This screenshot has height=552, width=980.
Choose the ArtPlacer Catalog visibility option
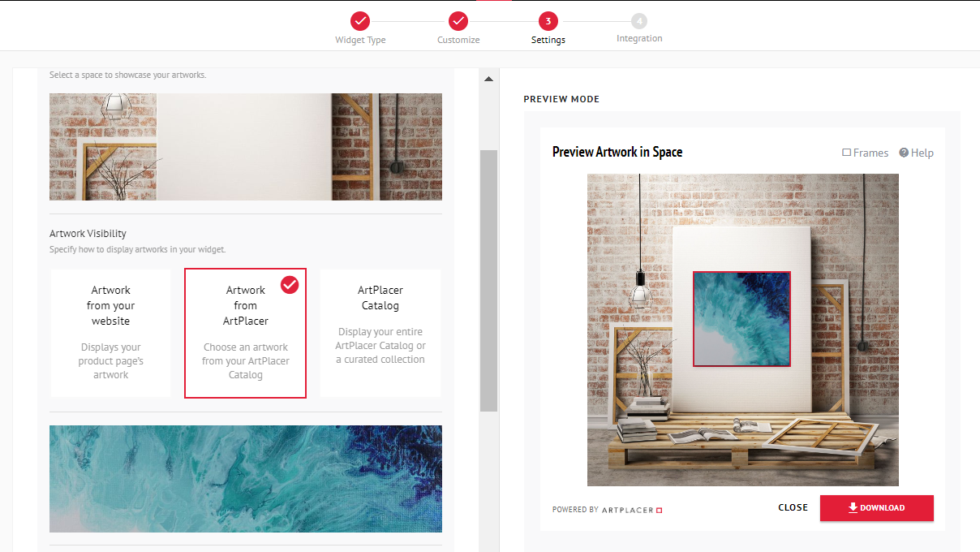point(380,334)
